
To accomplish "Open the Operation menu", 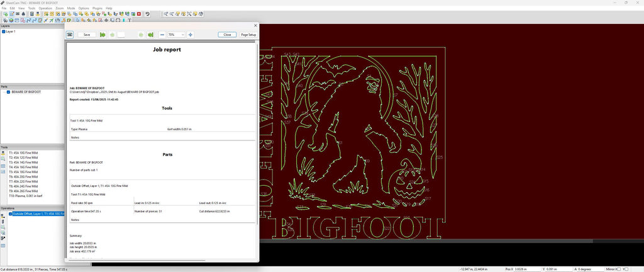I will click(x=45, y=8).
